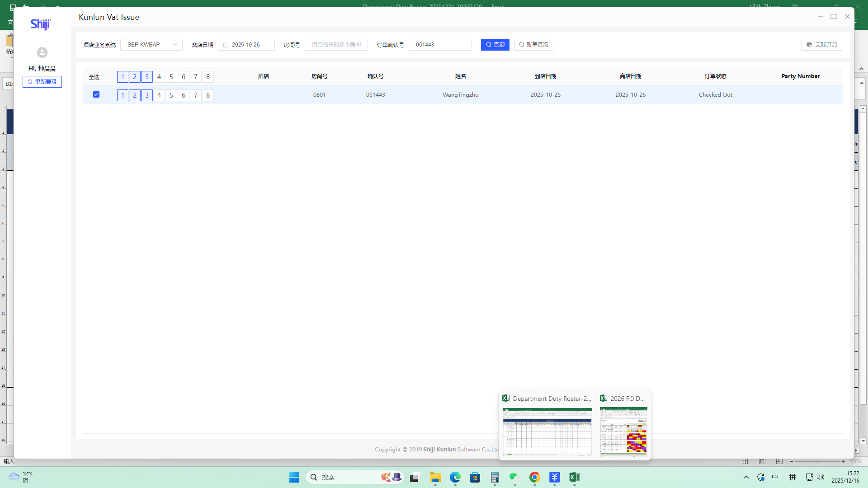Click the blue 查询 search button

point(495,45)
